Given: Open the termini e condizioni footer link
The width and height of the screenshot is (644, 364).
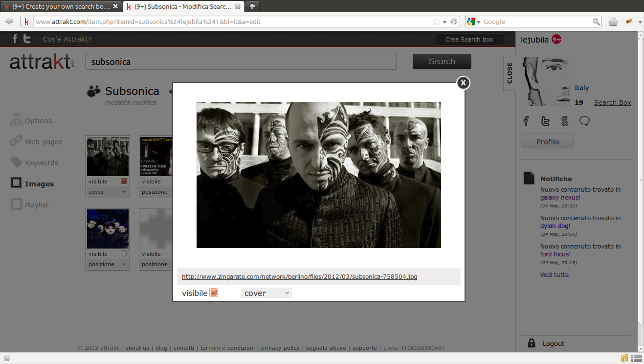Looking at the screenshot, I should pyautogui.click(x=227, y=348).
